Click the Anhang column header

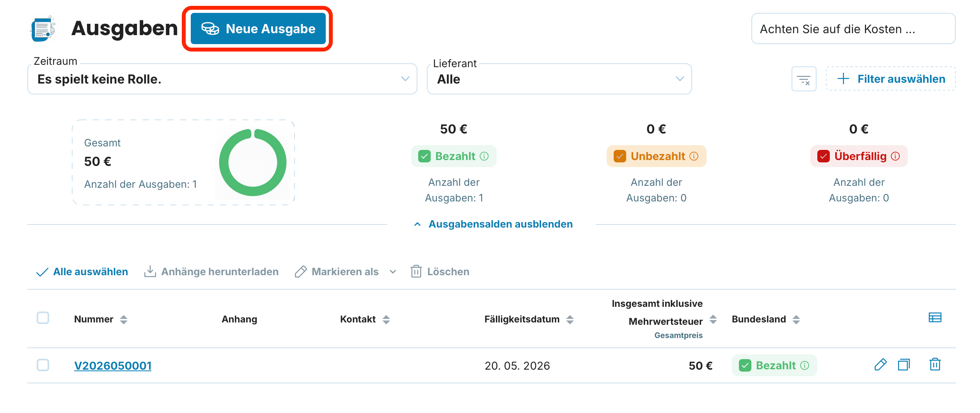coord(240,319)
